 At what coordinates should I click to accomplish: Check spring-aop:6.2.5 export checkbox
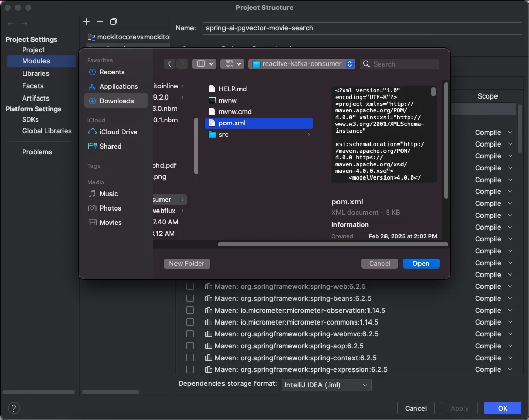pyautogui.click(x=190, y=346)
